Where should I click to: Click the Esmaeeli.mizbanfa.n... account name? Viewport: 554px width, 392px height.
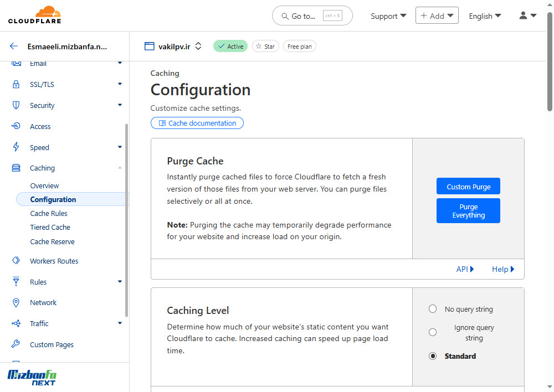tap(67, 47)
